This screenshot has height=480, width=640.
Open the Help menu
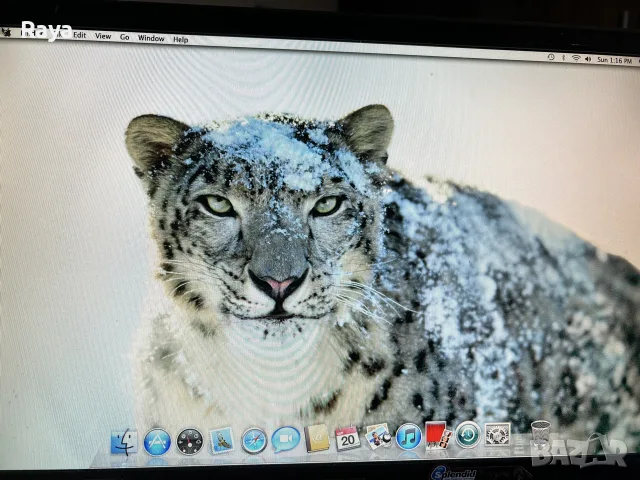click(180, 40)
